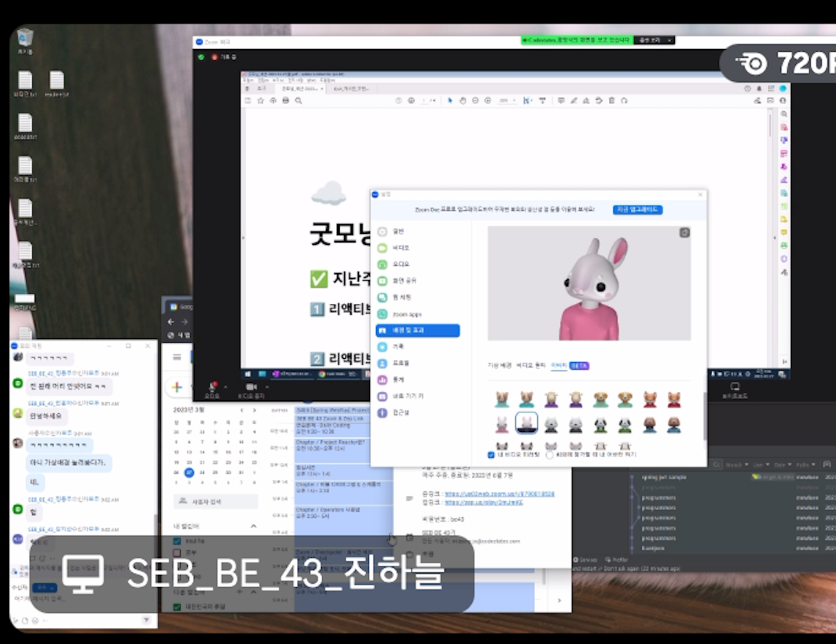Open the User filter dropdown in git log
836x644 pixels.
pos(762,465)
